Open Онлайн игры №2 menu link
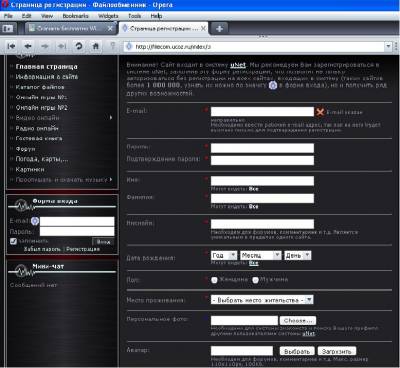Image resolution: width=400 pixels, height=368 pixels. tap(42, 107)
